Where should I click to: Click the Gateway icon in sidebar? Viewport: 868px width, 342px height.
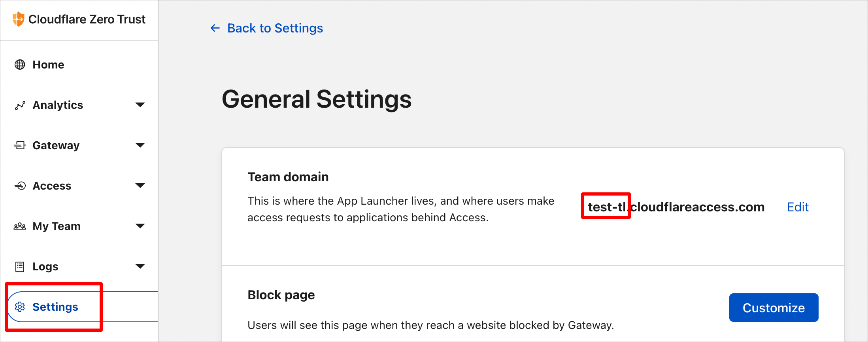click(x=20, y=145)
